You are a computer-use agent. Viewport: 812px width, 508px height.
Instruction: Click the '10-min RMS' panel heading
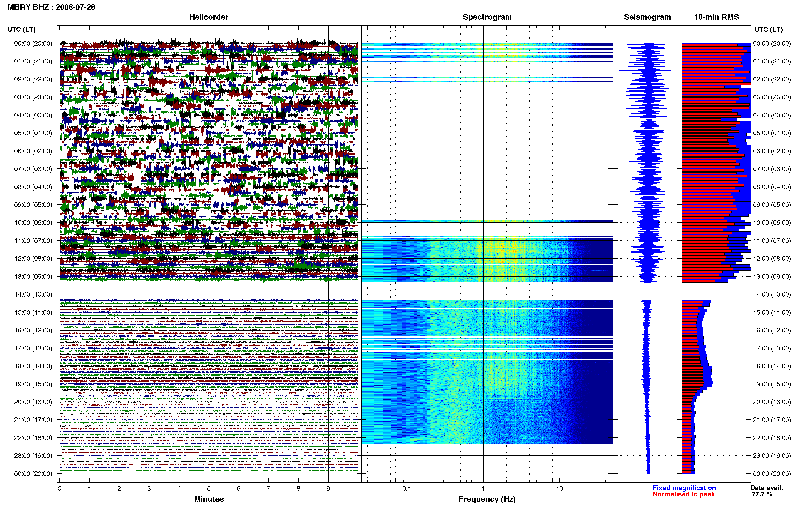click(x=716, y=17)
